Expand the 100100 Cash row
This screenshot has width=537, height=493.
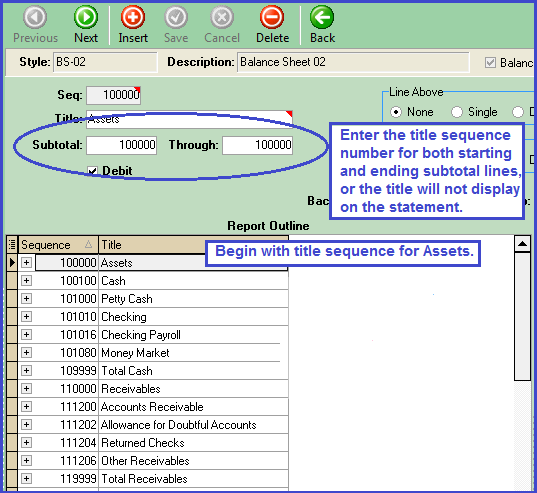[26, 281]
